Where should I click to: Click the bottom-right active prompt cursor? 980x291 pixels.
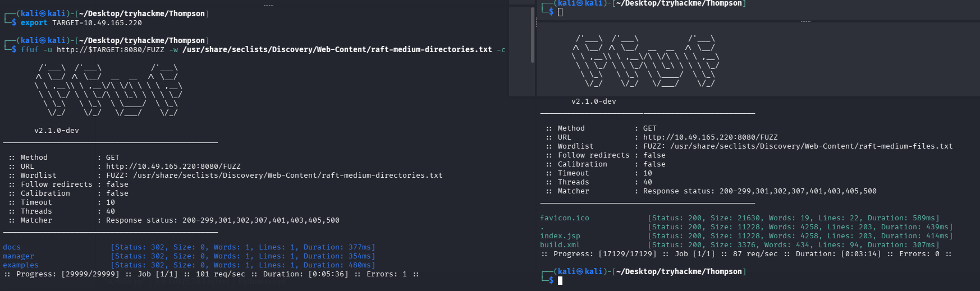pyautogui.click(x=560, y=280)
